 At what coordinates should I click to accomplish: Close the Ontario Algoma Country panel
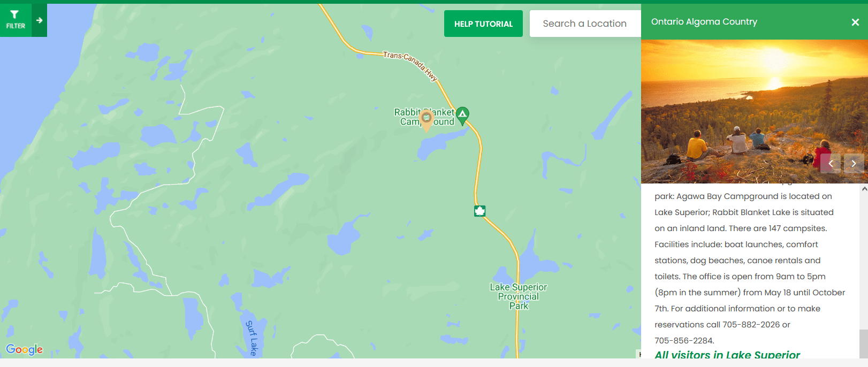[x=855, y=22]
